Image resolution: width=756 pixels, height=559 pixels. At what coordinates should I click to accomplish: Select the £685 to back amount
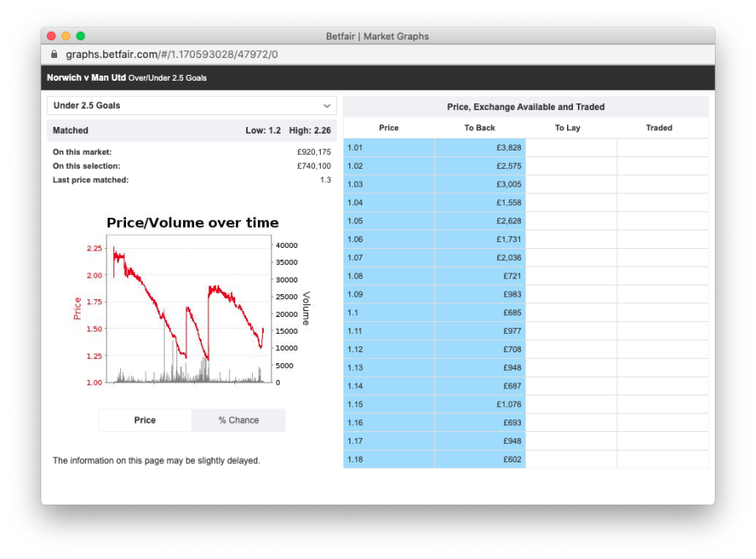point(480,313)
